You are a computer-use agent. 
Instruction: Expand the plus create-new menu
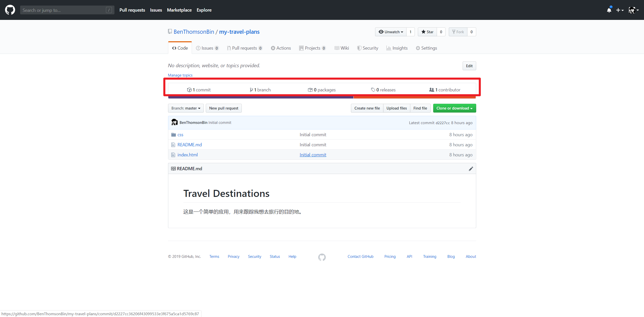tap(620, 10)
